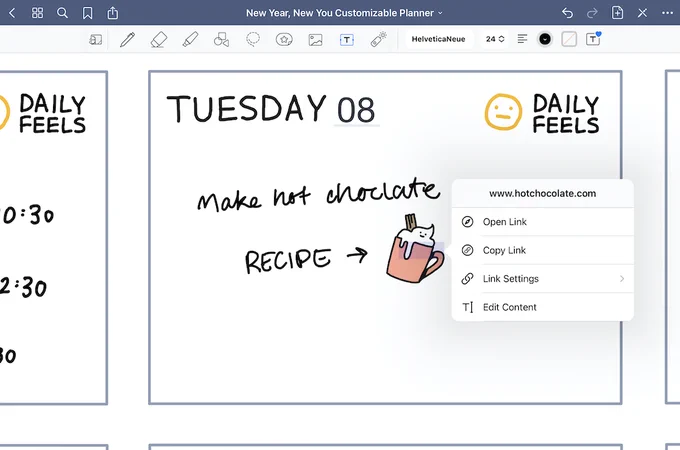This screenshot has width=680, height=450.
Task: Select the Laser pointer tool
Action: [379, 39]
